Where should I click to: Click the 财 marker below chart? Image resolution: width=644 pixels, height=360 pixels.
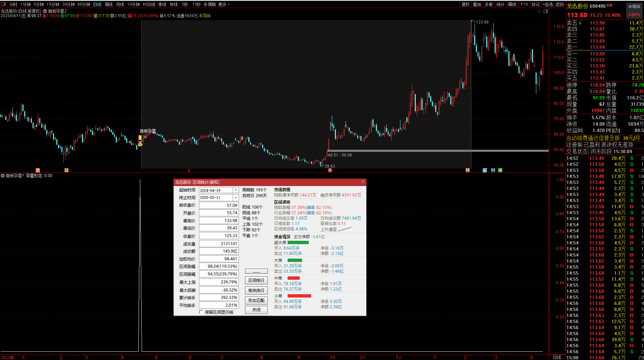click(493, 170)
